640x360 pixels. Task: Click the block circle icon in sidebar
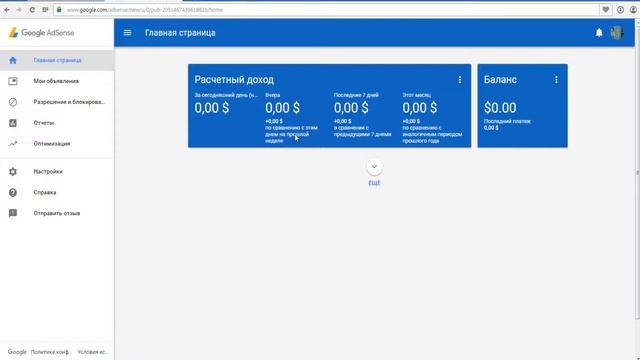(x=13, y=102)
